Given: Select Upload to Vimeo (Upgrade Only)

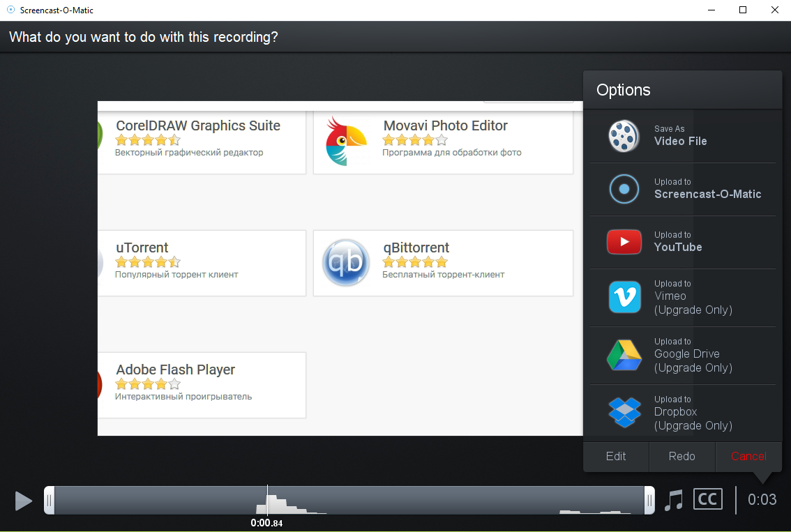Looking at the screenshot, I should (x=683, y=298).
